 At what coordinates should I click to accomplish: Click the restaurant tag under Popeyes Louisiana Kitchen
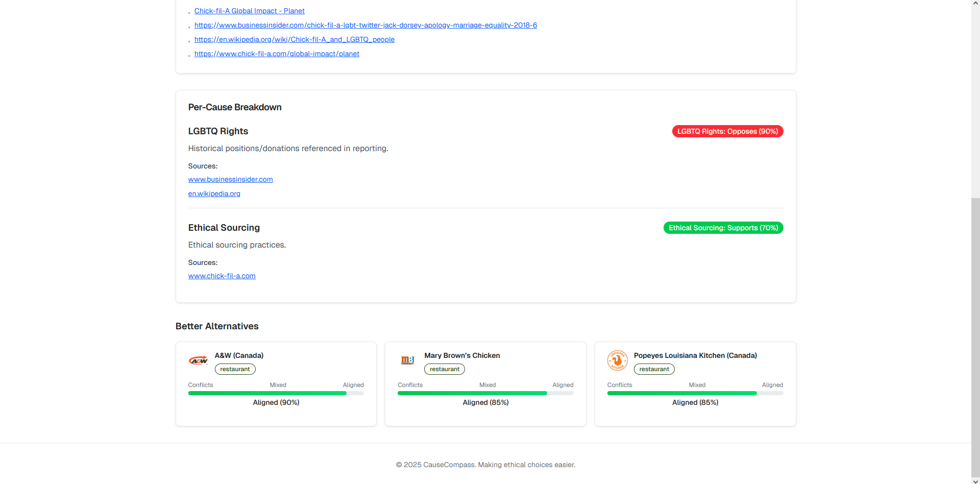(x=654, y=369)
